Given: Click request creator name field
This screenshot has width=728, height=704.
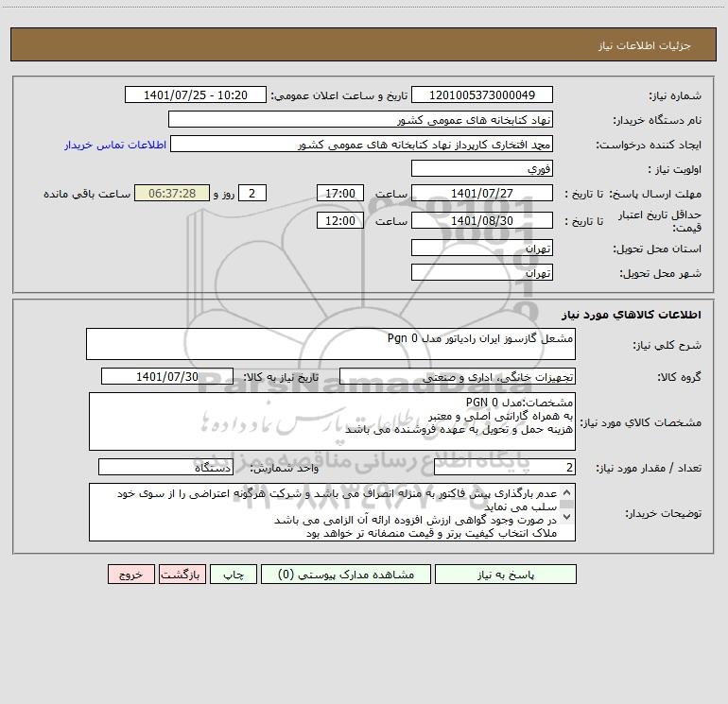Looking at the screenshot, I should (361, 145).
